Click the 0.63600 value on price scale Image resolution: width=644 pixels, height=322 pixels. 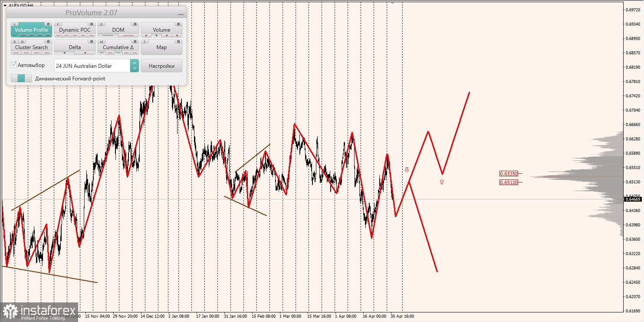(633, 239)
